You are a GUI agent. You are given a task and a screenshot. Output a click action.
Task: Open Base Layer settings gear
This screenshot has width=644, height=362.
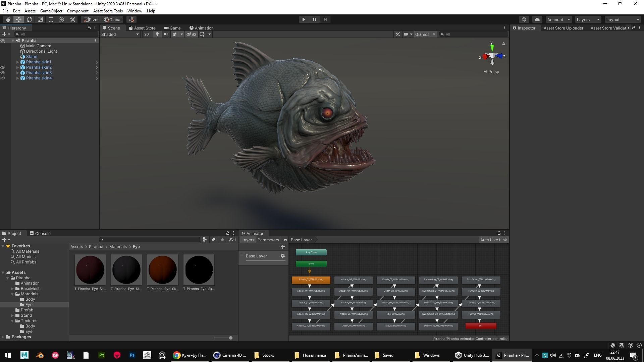pos(282,256)
